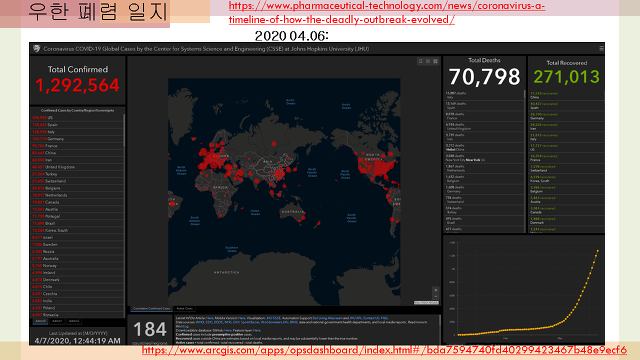Screen dimensions: 640x360
Task: Select second Admin tab under country list
Action: (x=57, y=321)
